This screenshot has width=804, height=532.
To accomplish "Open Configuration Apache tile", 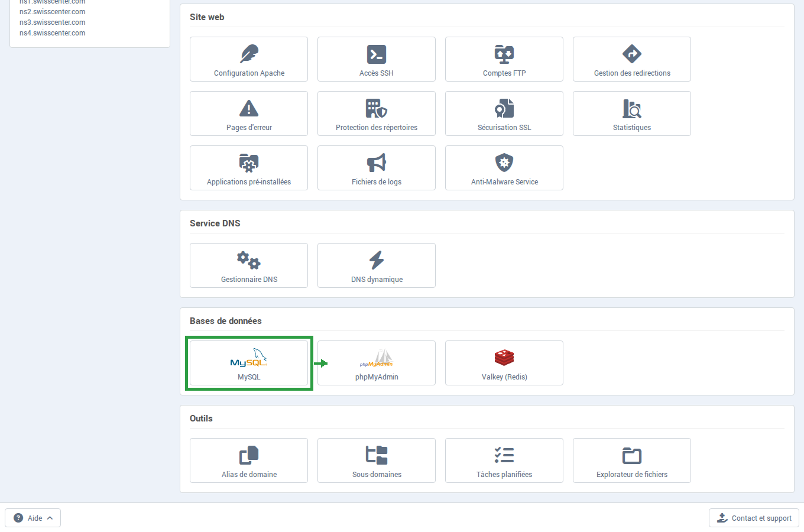I will (249, 59).
